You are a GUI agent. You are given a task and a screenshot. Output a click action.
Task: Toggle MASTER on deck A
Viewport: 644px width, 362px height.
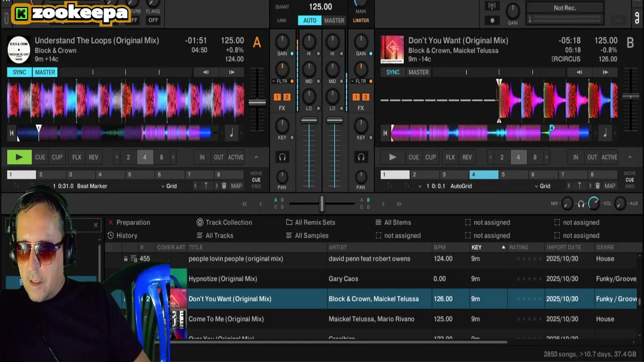pos(45,72)
